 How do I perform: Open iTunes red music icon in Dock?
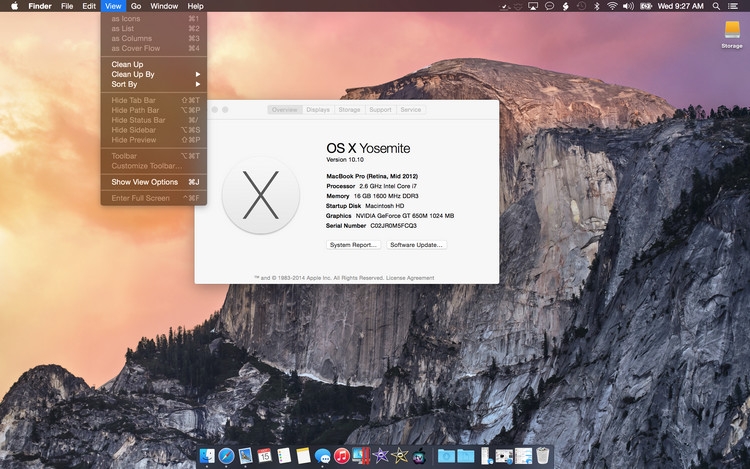tap(342, 456)
